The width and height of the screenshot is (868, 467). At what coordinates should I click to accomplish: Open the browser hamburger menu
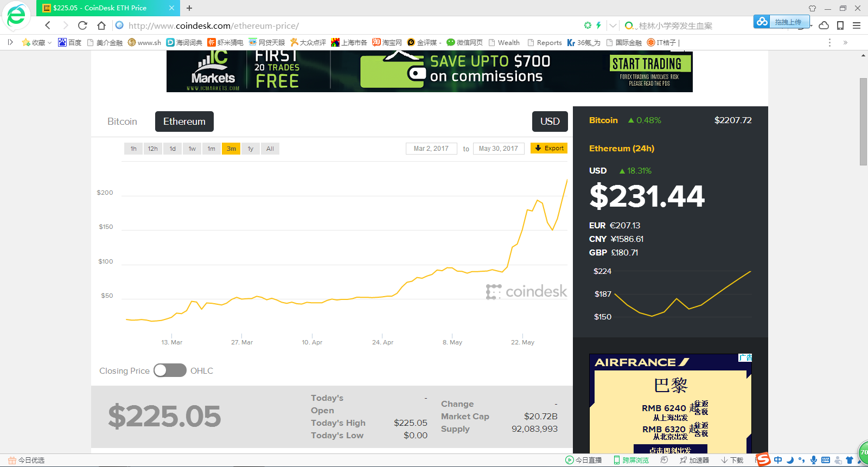[857, 25]
